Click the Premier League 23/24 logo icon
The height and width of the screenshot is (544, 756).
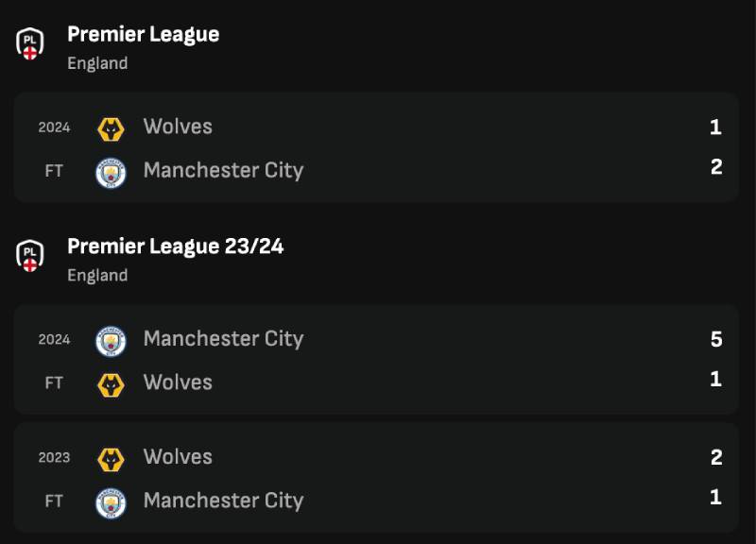30,255
